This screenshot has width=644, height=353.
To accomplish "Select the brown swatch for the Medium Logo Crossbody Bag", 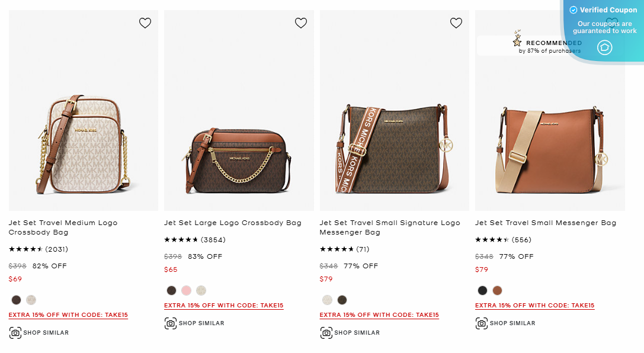I will click(15, 300).
